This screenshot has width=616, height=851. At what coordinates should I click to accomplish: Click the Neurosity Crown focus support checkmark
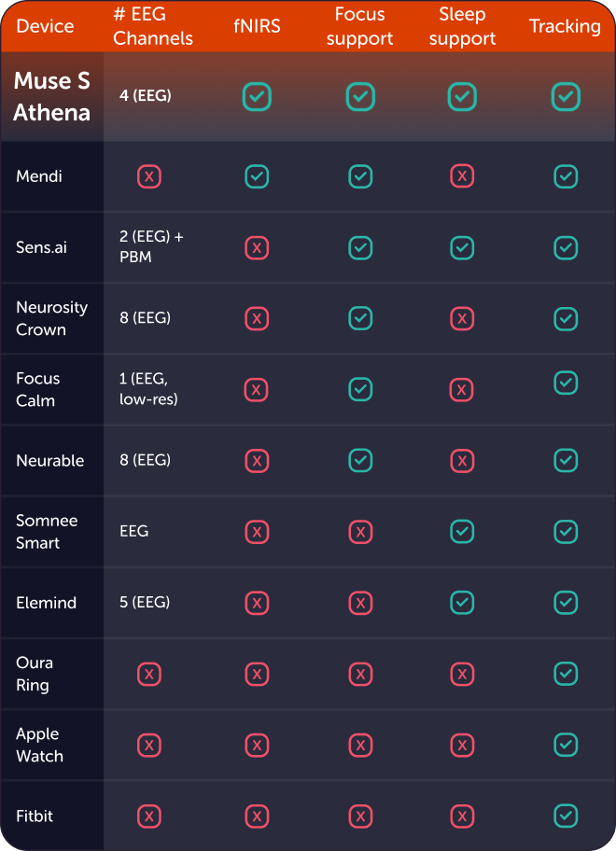(360, 318)
